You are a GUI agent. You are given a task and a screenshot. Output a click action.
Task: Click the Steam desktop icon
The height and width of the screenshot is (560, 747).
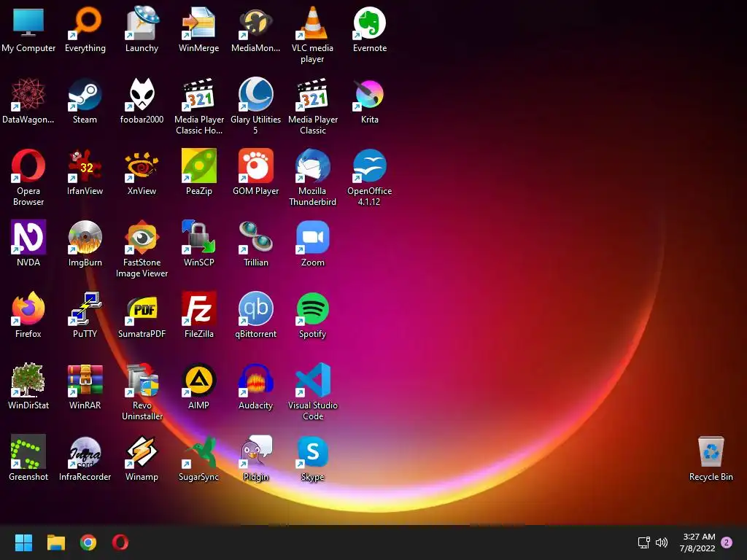85,94
